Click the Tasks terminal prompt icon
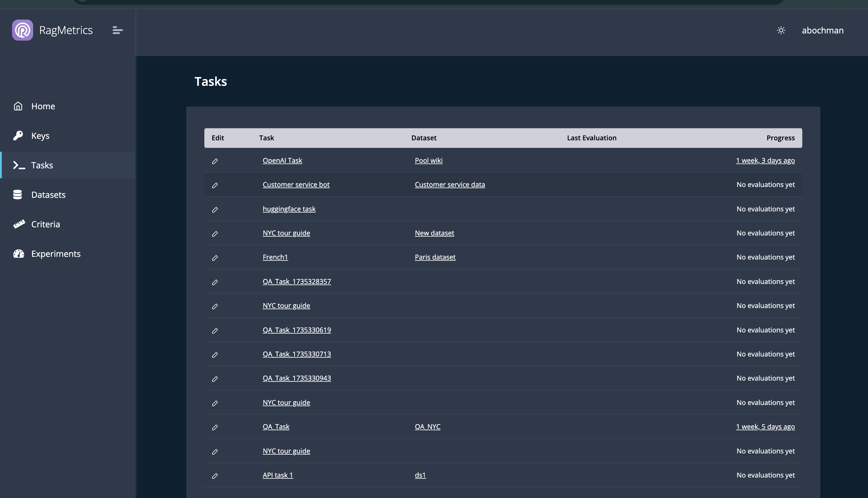Viewport: 868px width, 498px height. (19, 165)
